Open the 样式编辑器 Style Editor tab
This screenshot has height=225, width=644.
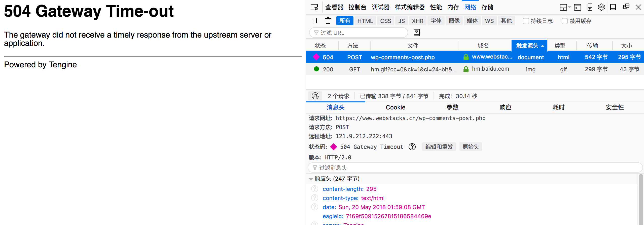point(410,7)
